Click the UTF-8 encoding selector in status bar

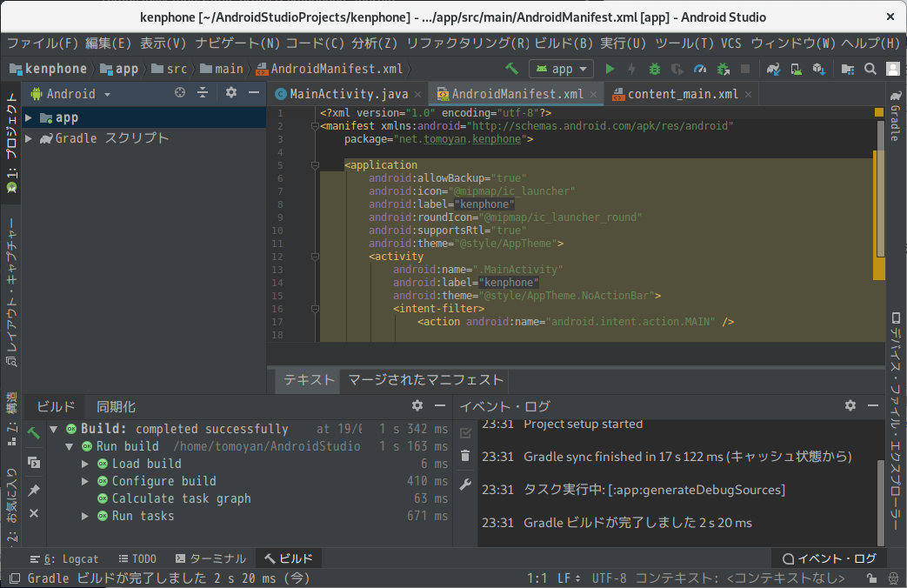[609, 578]
